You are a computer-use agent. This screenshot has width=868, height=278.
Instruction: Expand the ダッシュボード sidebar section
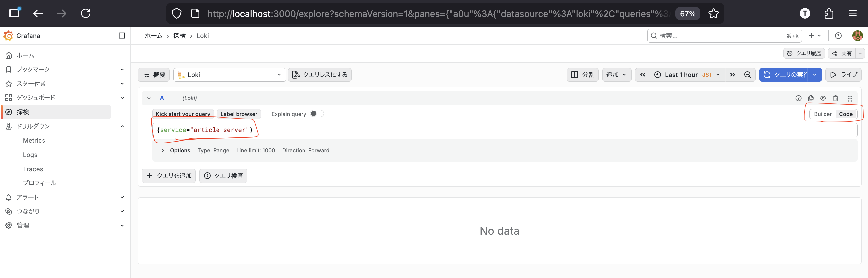coord(122,98)
